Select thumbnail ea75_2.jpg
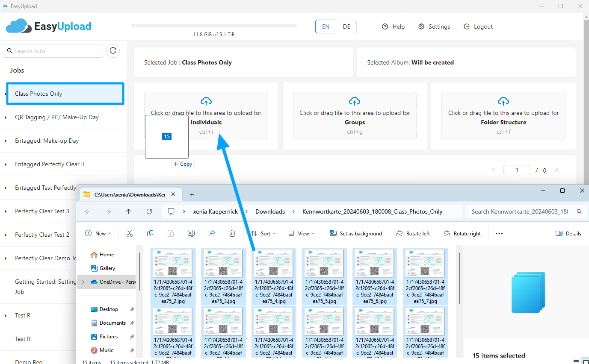Screen dimensions: 589x364 click(x=173, y=276)
